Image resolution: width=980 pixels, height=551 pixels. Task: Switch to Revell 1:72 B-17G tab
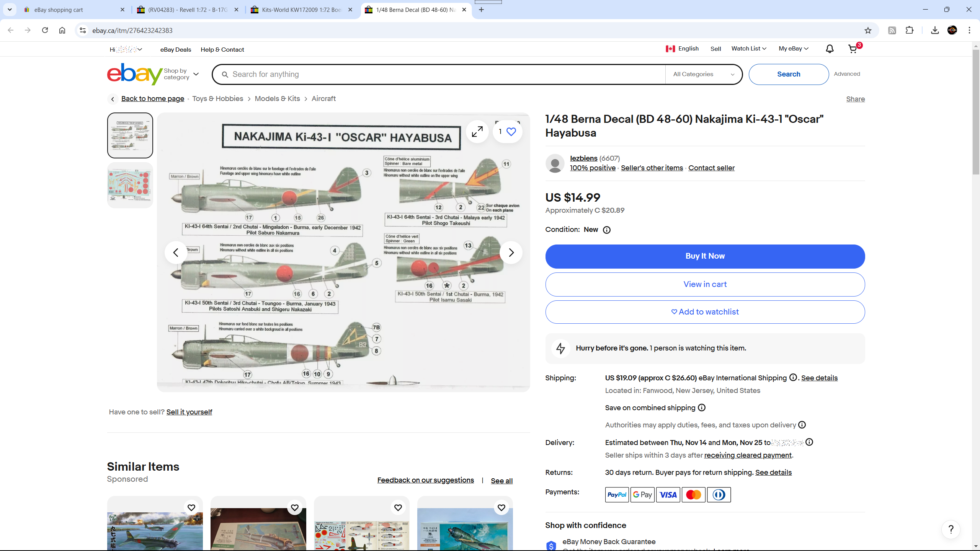(188, 10)
